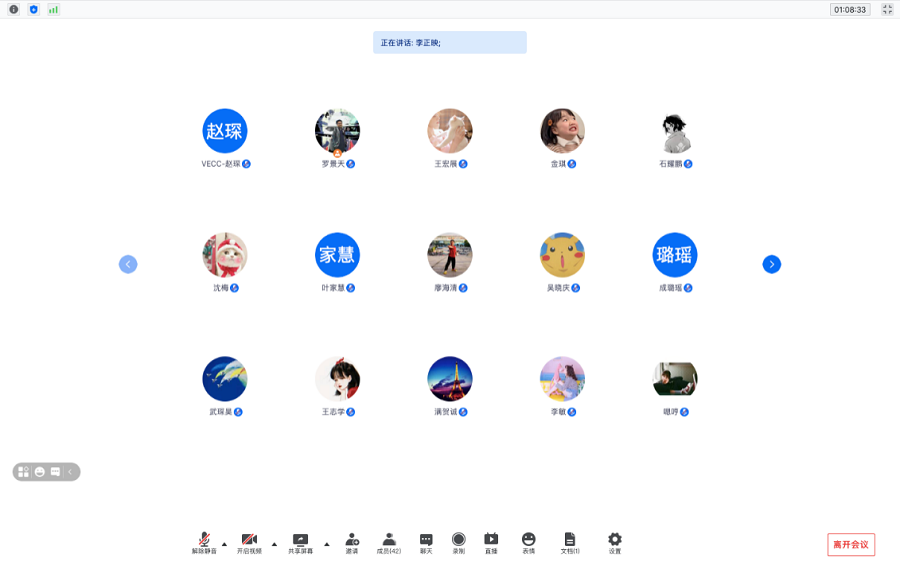Show meeting info via top-left info icon

pos(14,9)
